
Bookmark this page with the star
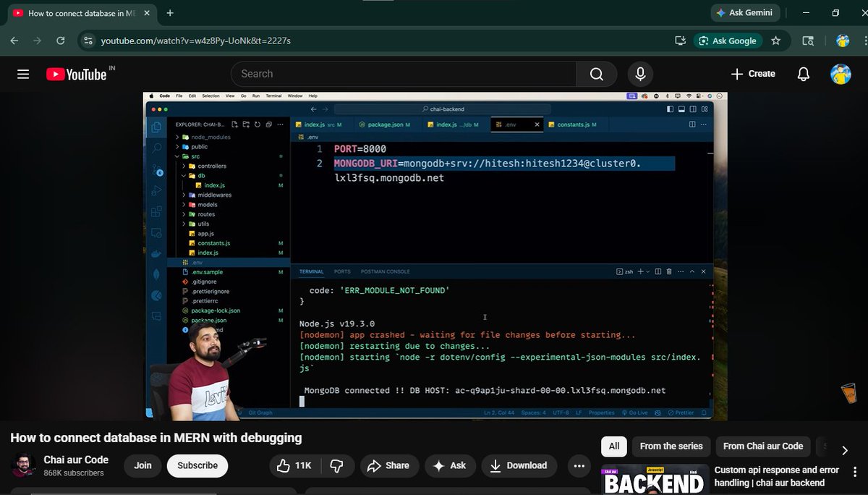pyautogui.click(x=776, y=41)
